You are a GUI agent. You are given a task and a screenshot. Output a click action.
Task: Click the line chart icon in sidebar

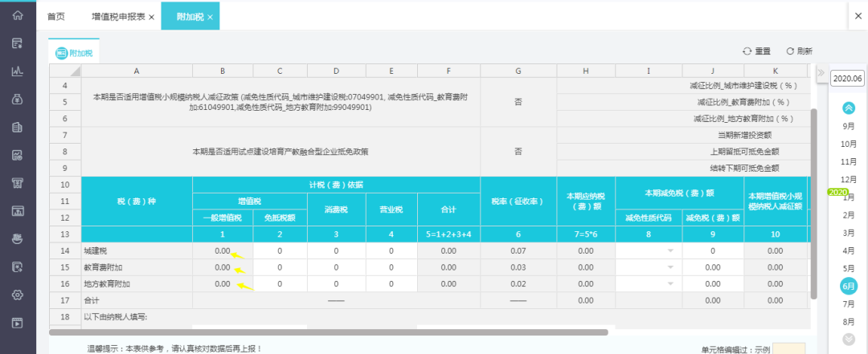pos(17,71)
